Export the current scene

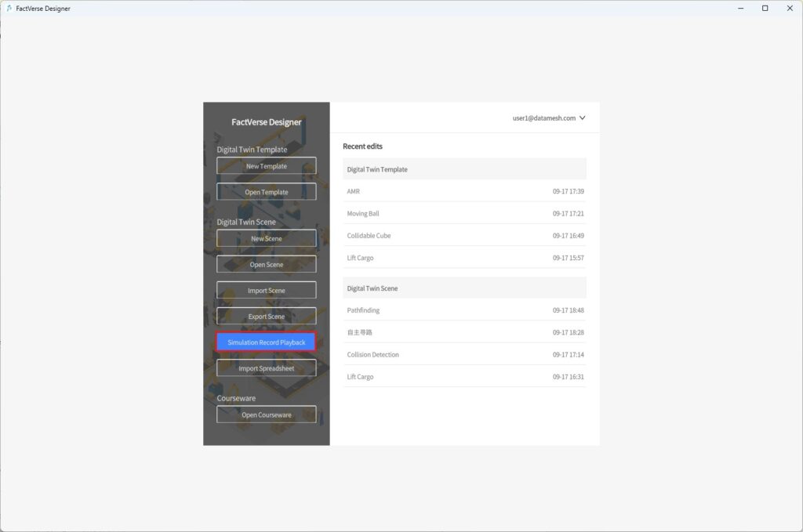[266, 316]
